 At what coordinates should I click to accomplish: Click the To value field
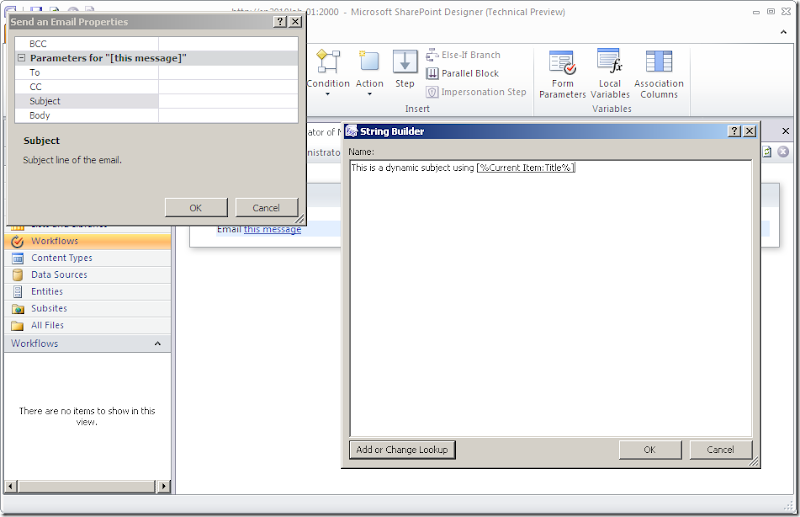pos(228,72)
